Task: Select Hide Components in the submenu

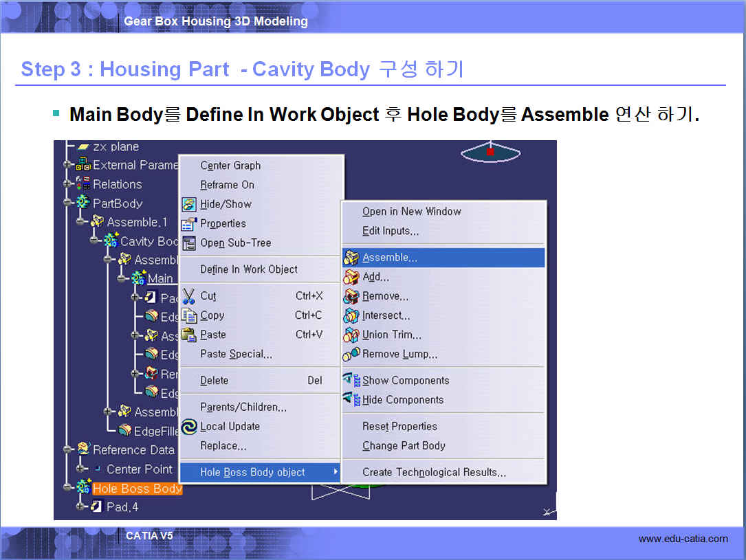Action: (402, 400)
